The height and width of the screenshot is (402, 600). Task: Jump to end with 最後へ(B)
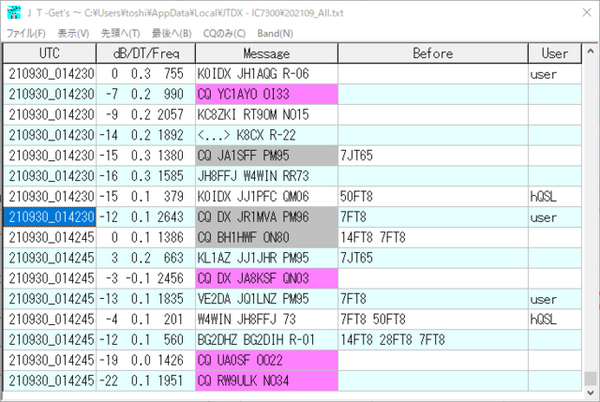pyautogui.click(x=171, y=34)
